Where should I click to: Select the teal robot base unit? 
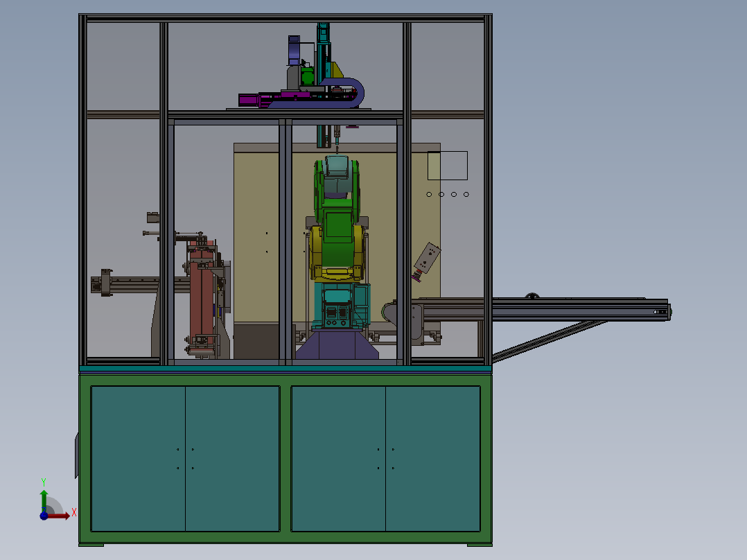(x=341, y=306)
